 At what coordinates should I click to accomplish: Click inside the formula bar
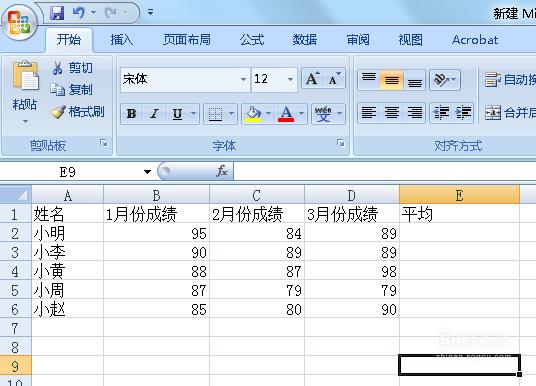click(x=385, y=171)
